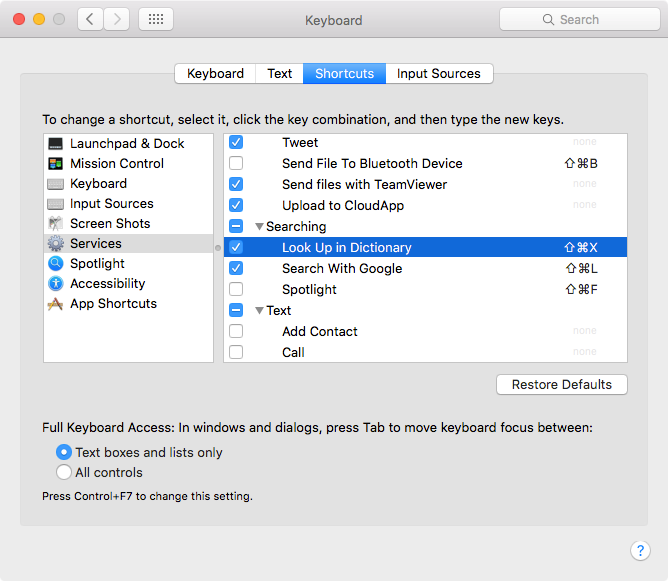Uncheck Search With Google checkbox
This screenshot has width=668, height=581.
pyautogui.click(x=236, y=268)
